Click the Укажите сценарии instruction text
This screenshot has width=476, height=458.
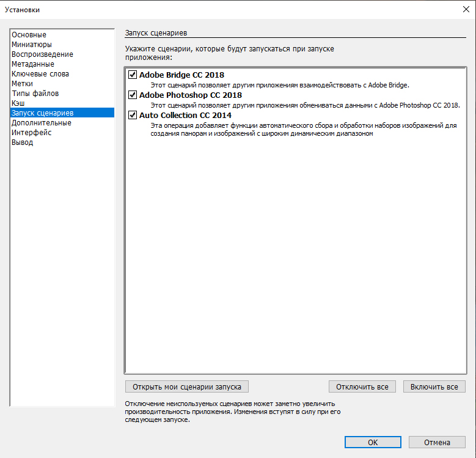point(230,53)
